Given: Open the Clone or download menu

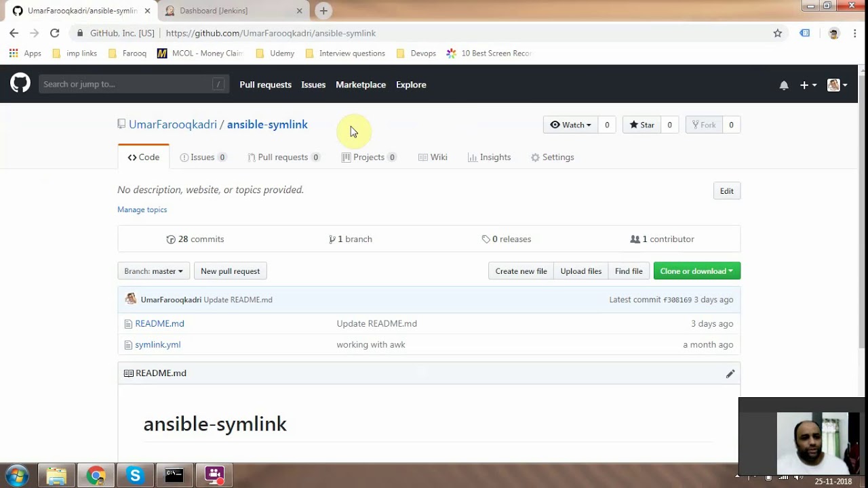Looking at the screenshot, I should [696, 271].
